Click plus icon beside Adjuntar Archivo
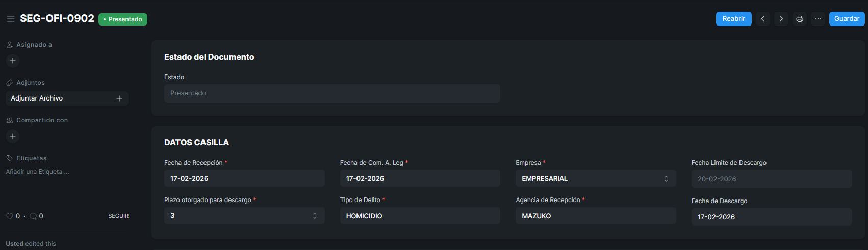 [x=119, y=98]
